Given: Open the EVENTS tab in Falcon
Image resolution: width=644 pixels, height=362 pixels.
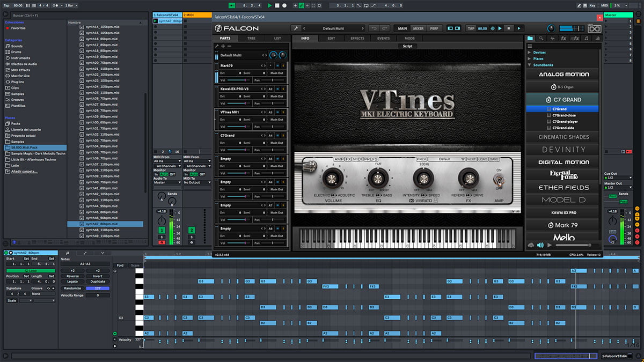Looking at the screenshot, I should [x=384, y=39].
